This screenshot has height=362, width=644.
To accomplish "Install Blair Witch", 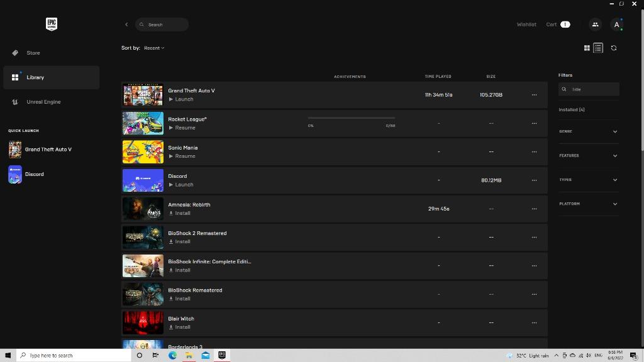I will click(179, 327).
